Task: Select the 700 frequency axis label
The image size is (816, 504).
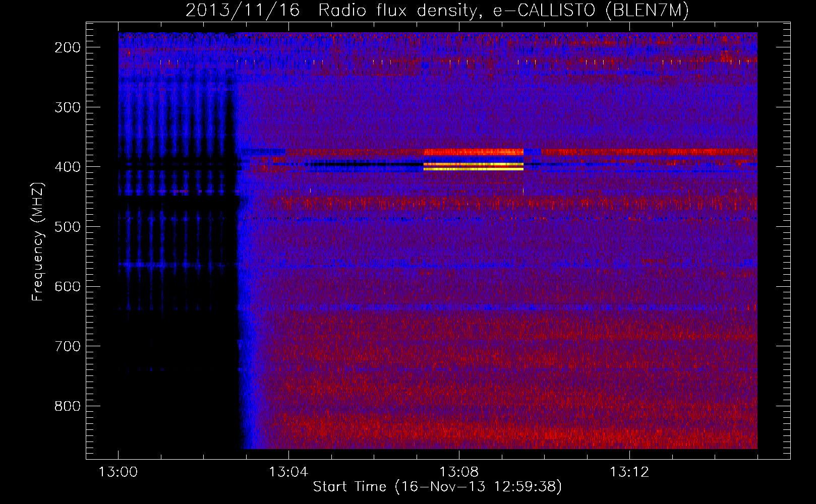Action: point(67,346)
